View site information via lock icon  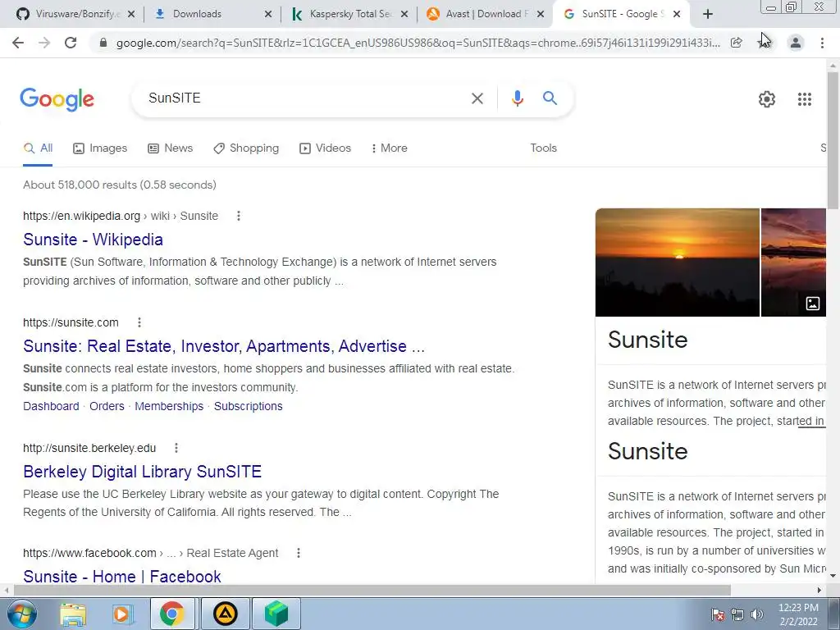point(103,43)
